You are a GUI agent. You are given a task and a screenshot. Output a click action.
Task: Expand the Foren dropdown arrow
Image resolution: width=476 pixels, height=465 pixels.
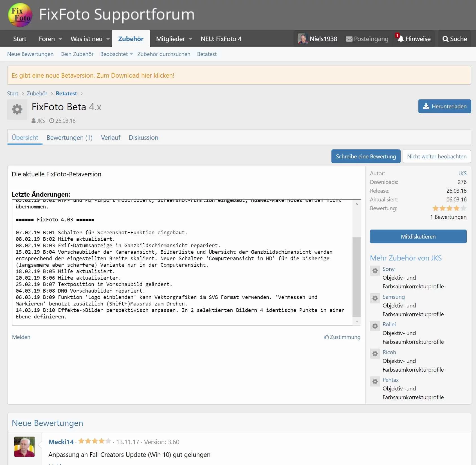coord(60,39)
